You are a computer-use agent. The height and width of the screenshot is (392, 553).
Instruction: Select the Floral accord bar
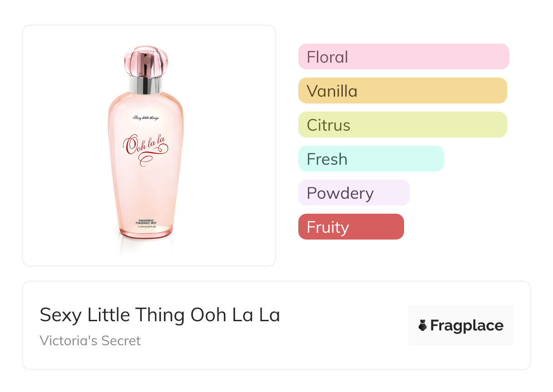pos(404,57)
